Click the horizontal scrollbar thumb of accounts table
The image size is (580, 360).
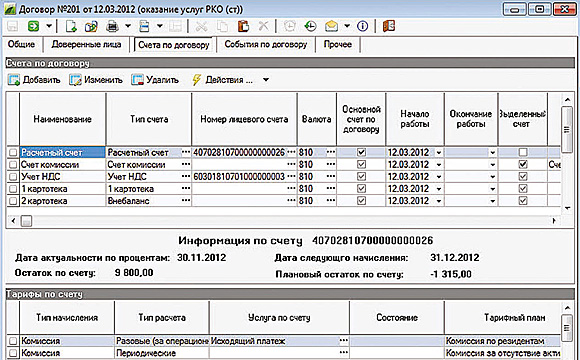(x=26, y=221)
